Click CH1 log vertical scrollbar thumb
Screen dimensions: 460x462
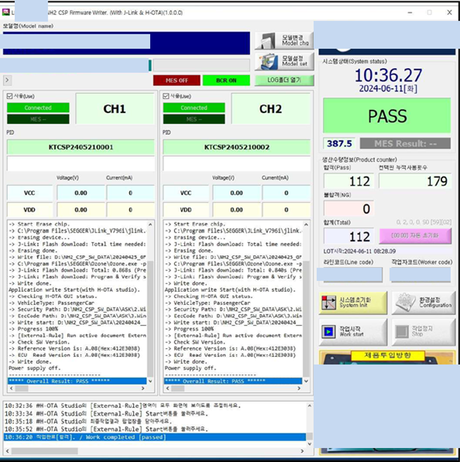click(150, 318)
